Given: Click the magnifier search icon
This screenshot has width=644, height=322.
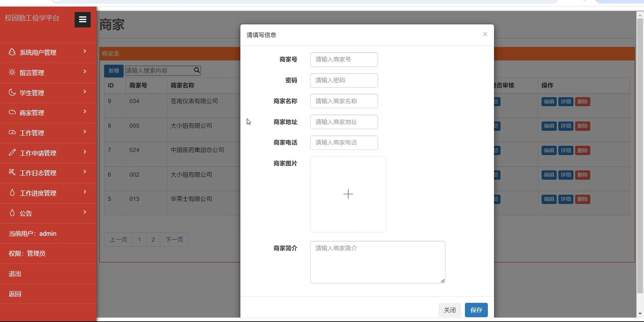Looking at the screenshot, I should [197, 70].
